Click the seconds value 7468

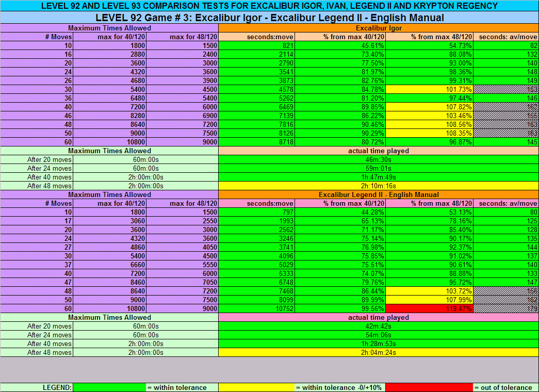click(256, 291)
